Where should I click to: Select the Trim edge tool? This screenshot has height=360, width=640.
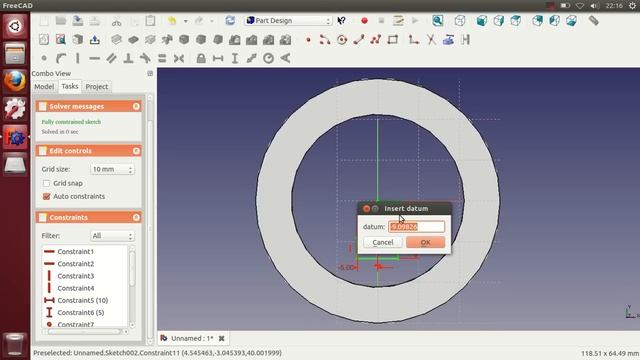pos(431,40)
